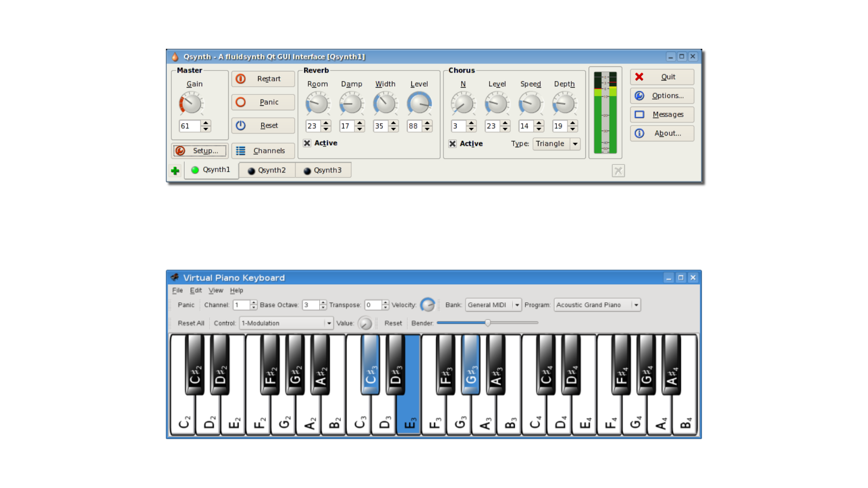
Task: Increase the Master Gain spinbox value
Action: click(206, 123)
